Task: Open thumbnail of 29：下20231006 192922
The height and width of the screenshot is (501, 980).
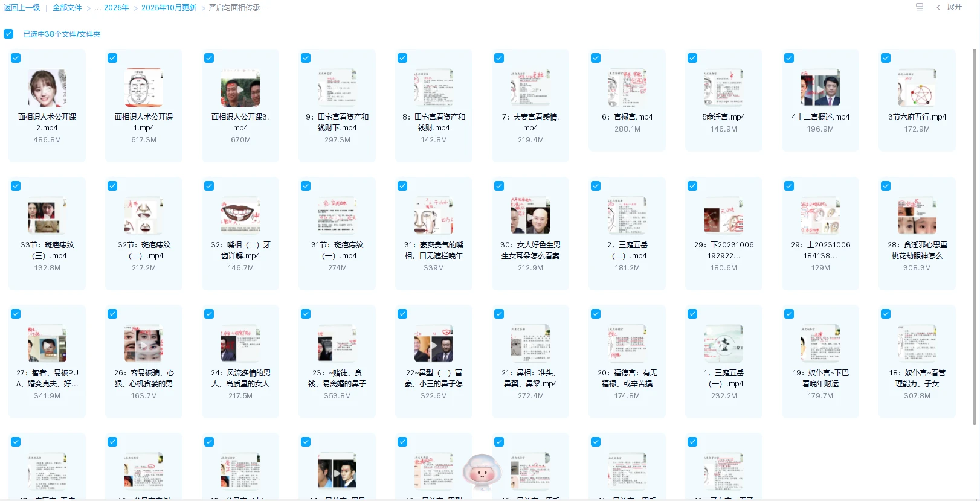Action: click(x=724, y=216)
